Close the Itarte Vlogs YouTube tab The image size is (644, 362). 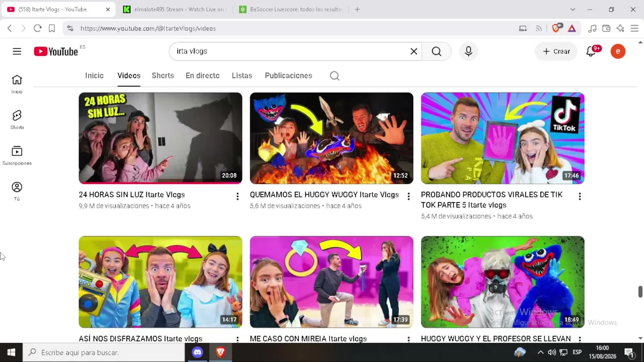108,10
